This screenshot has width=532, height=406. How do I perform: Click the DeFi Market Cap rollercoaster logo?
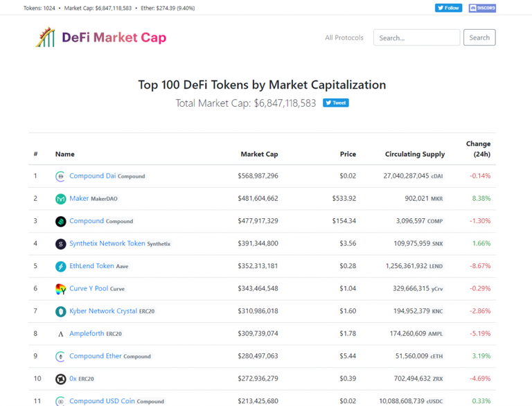(x=45, y=37)
